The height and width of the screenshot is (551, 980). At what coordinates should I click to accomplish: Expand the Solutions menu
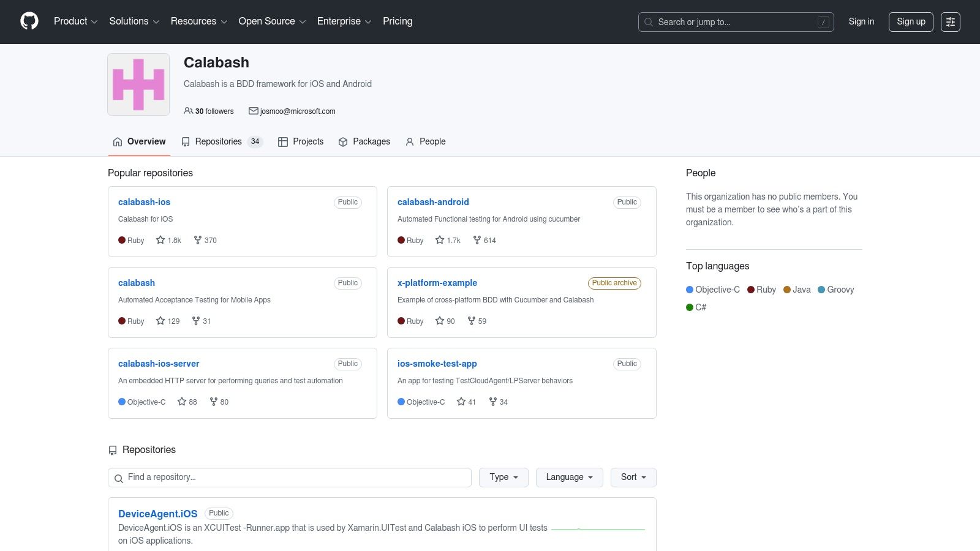pyautogui.click(x=134, y=21)
